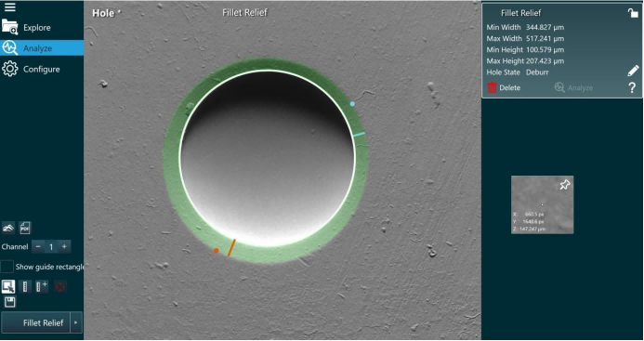The width and height of the screenshot is (644, 341).
Task: Click the 3D surface view icon
Action: [8, 228]
